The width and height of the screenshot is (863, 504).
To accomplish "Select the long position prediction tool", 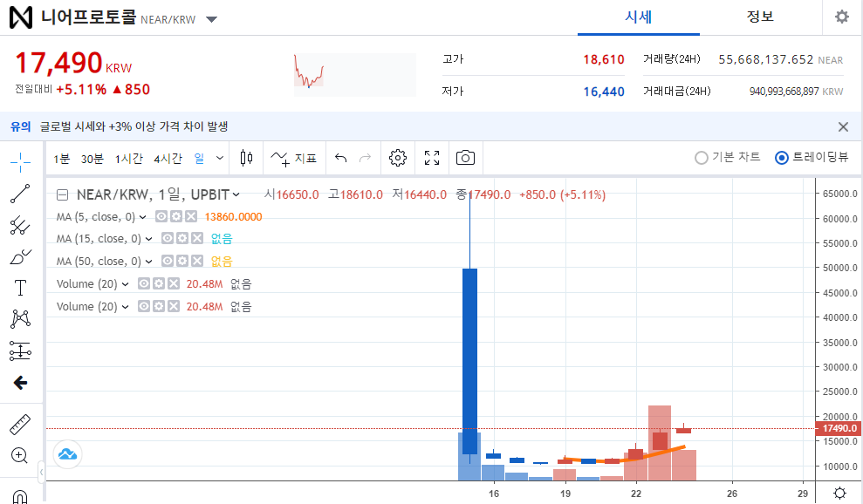I will pos(20,351).
